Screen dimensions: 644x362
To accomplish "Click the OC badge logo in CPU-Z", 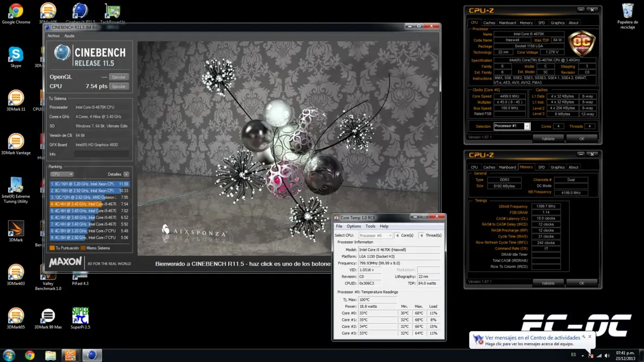I will pos(582,43).
